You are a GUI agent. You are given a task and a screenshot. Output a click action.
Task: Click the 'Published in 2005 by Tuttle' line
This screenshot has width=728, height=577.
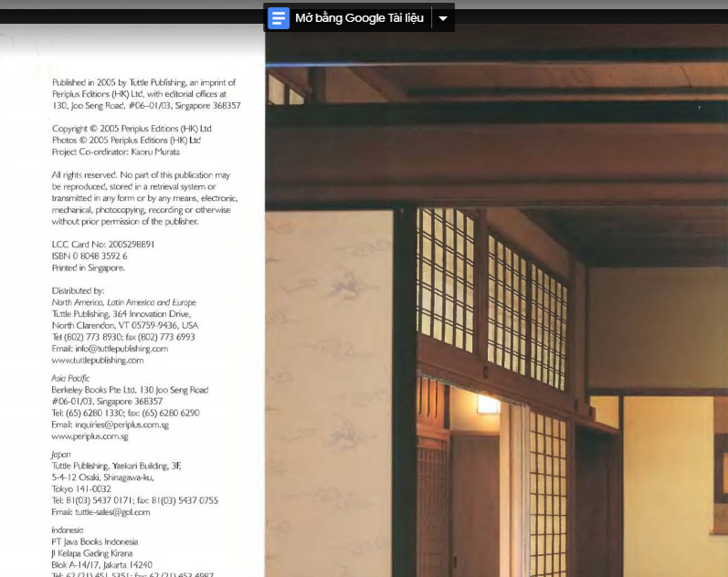point(143,82)
